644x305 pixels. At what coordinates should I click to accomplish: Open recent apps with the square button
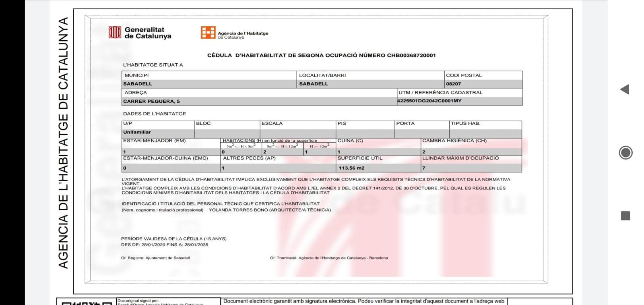point(625,216)
